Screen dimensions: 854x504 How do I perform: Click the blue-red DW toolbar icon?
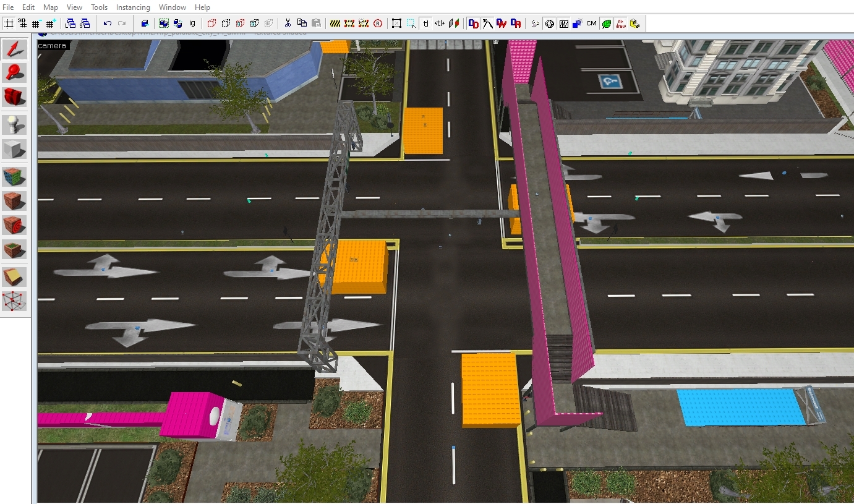[x=502, y=23]
